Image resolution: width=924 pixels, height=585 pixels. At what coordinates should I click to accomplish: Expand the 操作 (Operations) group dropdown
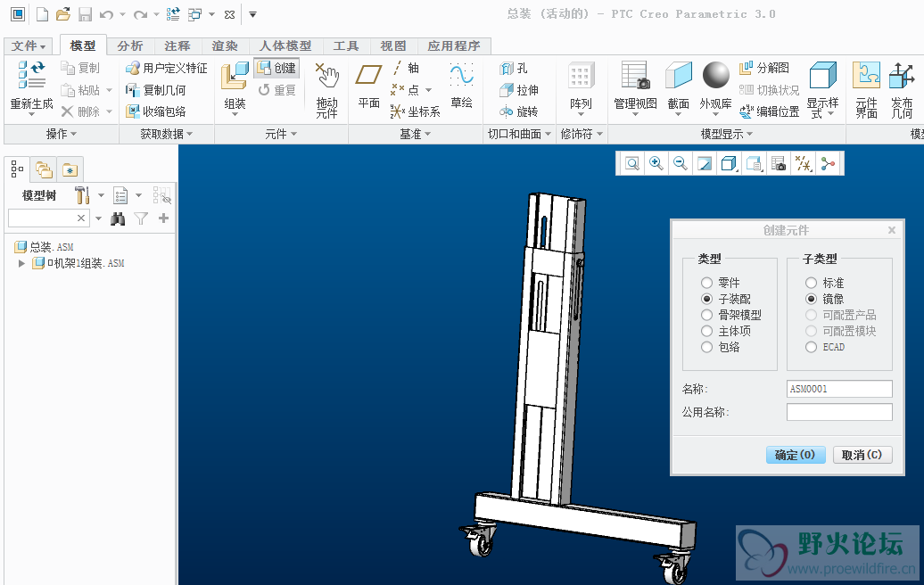(x=62, y=135)
